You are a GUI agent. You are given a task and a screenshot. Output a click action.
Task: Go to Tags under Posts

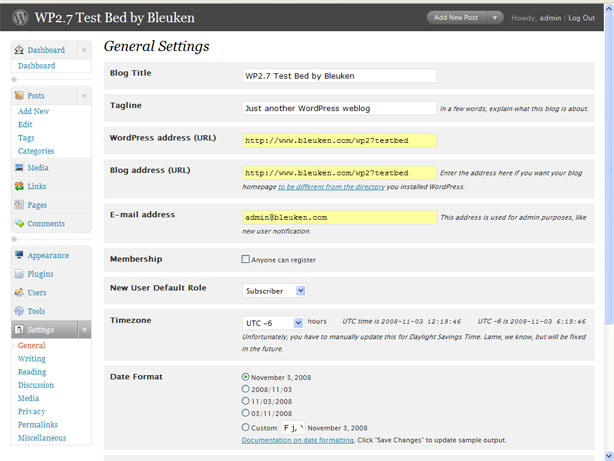26,138
